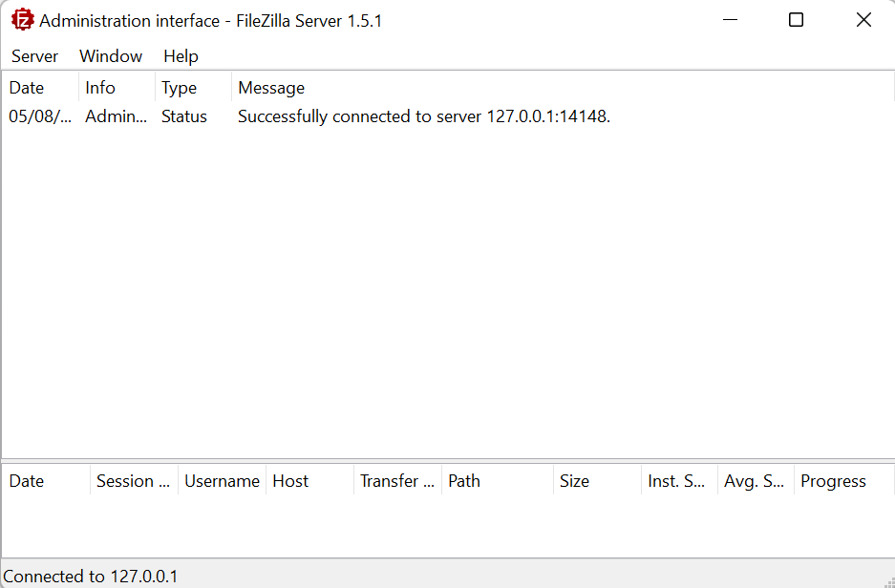Maximize the Administration interface window

pos(797,20)
